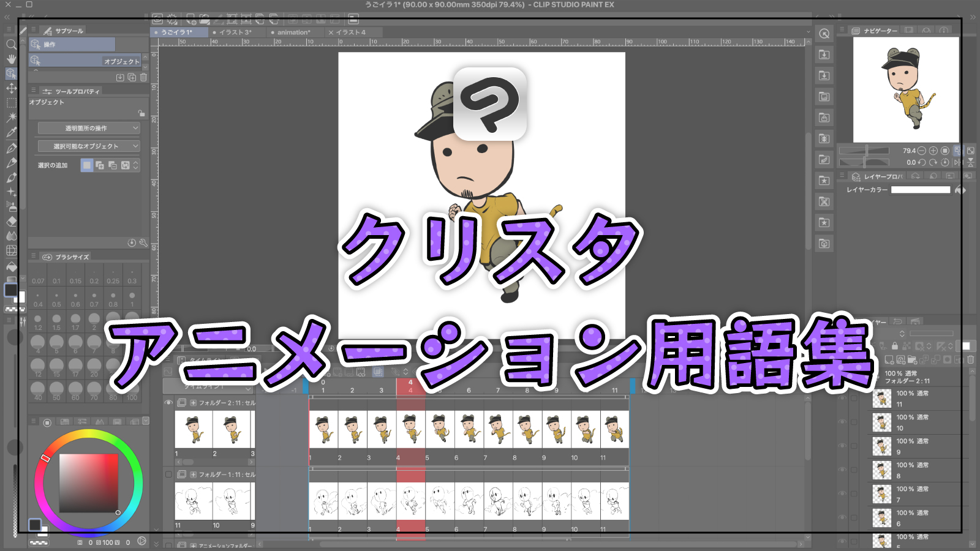This screenshot has width=980, height=551.
Task: Open tool property wrench settings icon
Action: point(143,243)
